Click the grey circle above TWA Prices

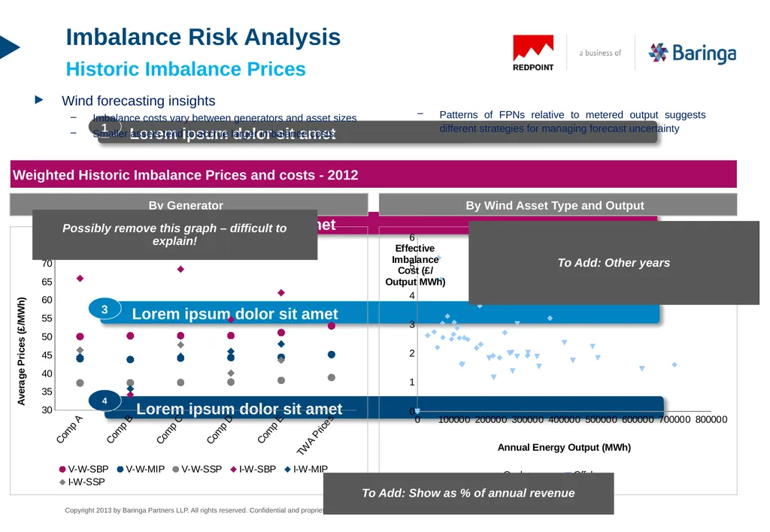point(332,377)
